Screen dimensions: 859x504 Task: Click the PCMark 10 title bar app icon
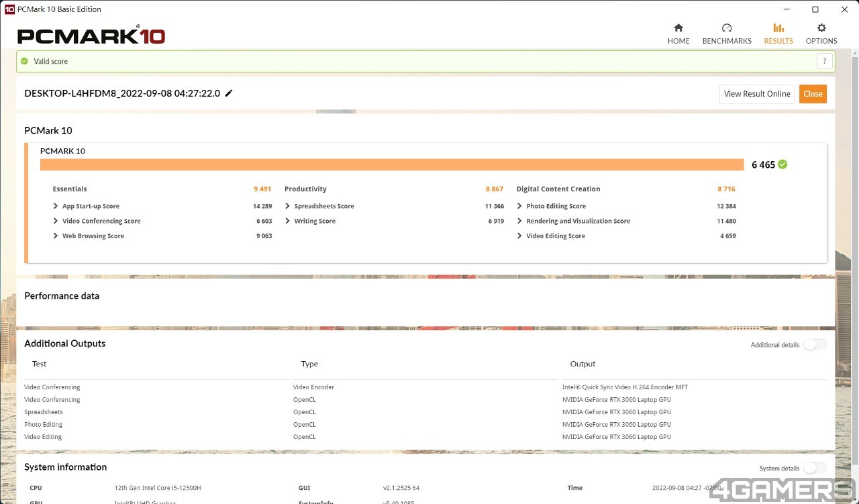click(9, 9)
